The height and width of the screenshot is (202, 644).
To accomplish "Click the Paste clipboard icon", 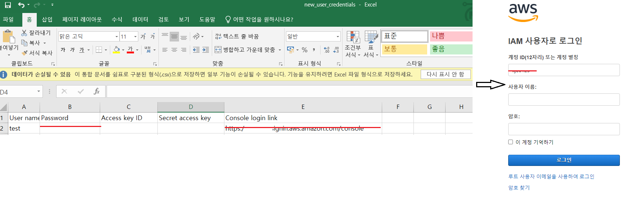I will (x=9, y=37).
